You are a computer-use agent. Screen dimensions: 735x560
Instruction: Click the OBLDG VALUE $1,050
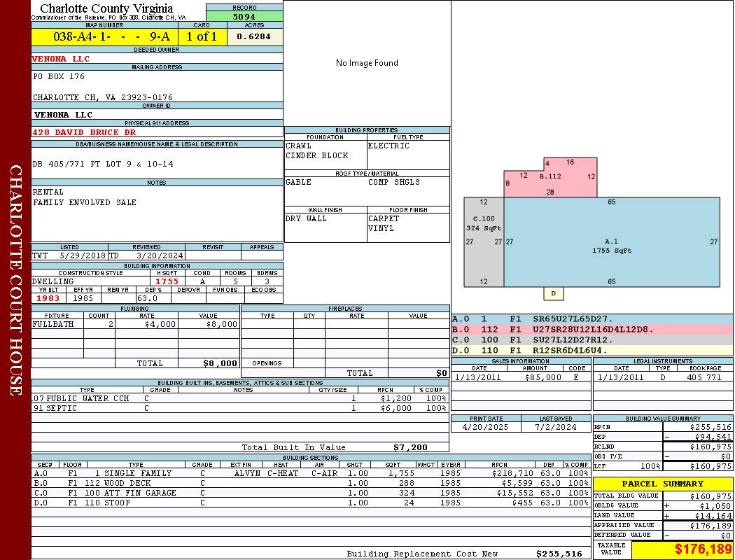coord(715,505)
